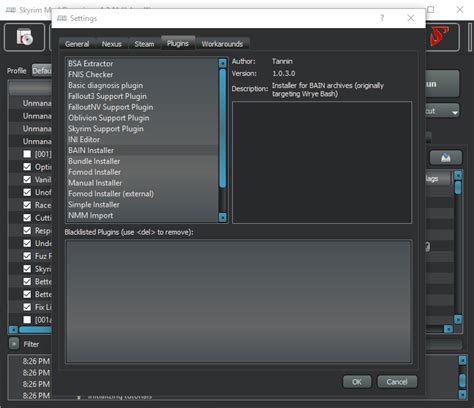Screen dimensions: 474x408
Task: Click main window scroll right arrow
Action: (x=448, y=329)
